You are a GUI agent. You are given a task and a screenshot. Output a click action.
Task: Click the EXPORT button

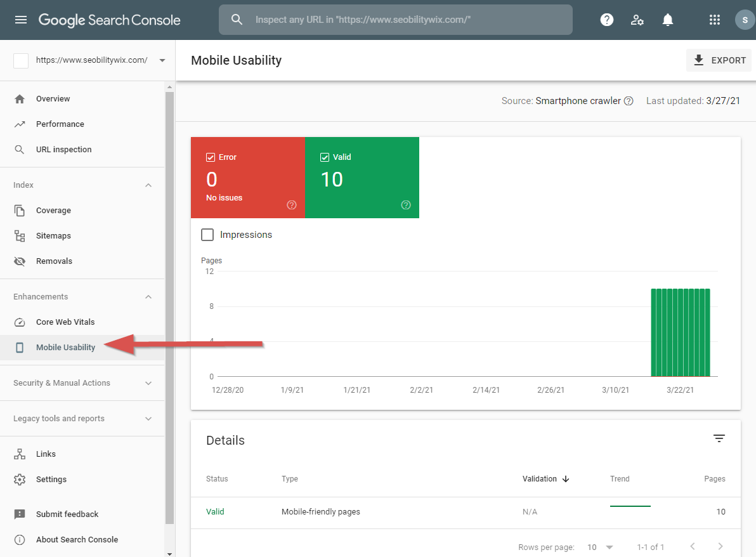pos(719,60)
